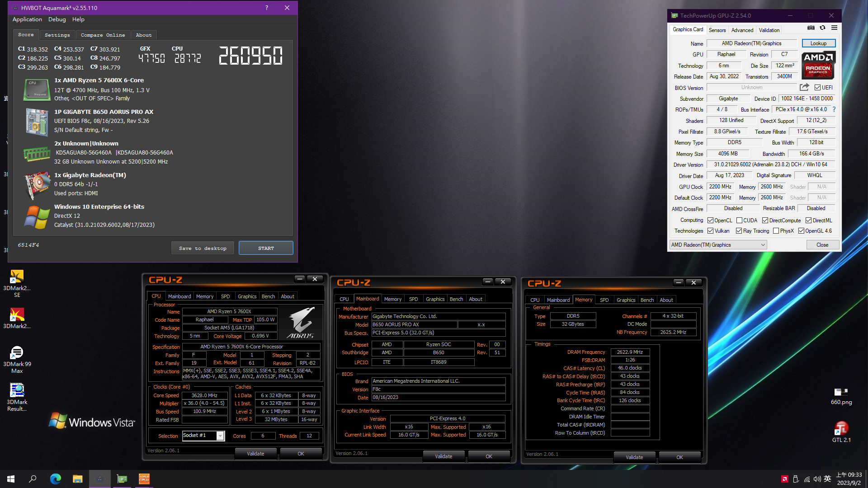The image size is (868, 488).
Task: Toggle UEFI checkbox in GPU-Z
Action: point(817,87)
